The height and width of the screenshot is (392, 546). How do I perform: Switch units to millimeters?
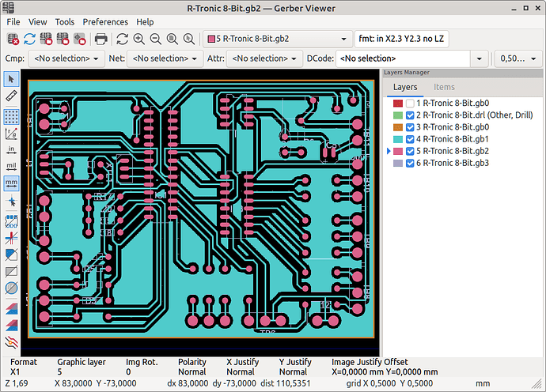[12, 183]
